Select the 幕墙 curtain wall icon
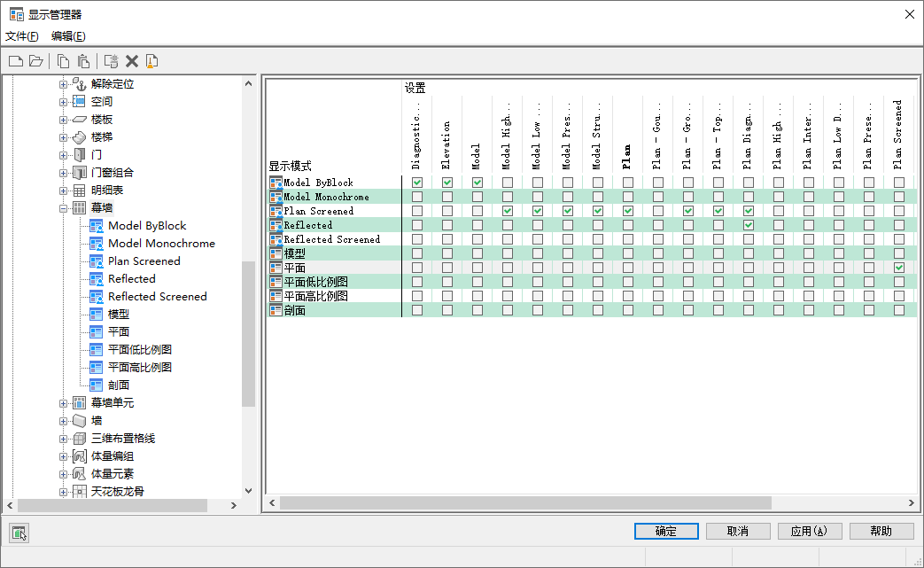Screen dimensions: 924x568 click(80, 208)
